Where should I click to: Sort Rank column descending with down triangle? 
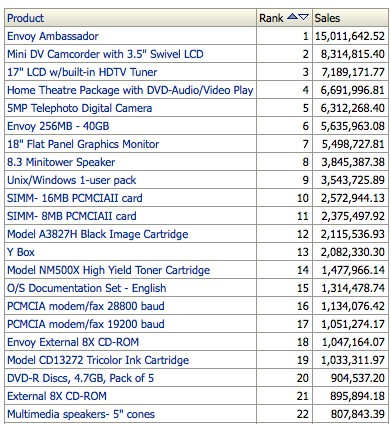pyautogui.click(x=303, y=17)
